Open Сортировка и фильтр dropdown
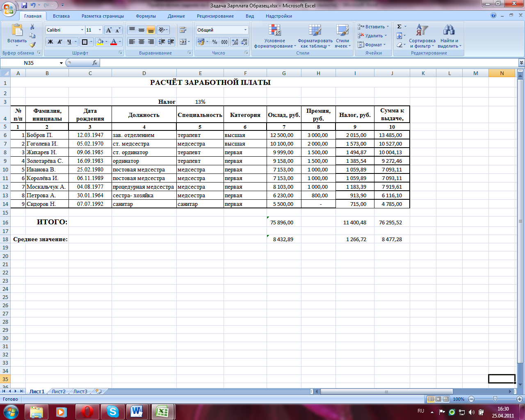Image resolution: width=525 pixels, height=420 pixels. 422,36
